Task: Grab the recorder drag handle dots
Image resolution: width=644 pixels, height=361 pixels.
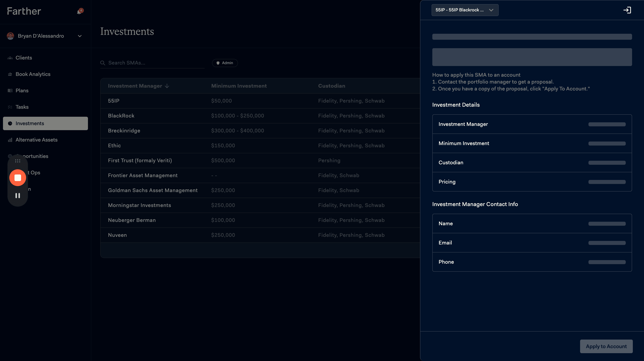Action: [x=18, y=161]
